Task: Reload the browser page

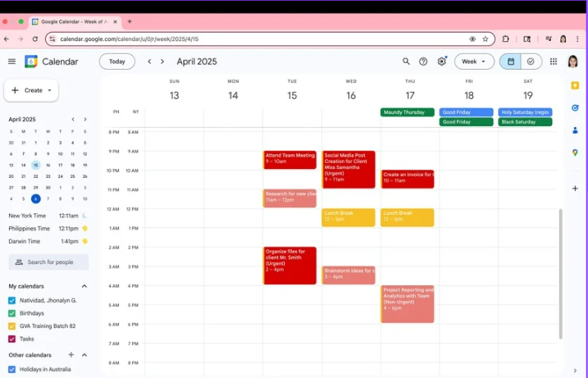Action: coord(35,39)
